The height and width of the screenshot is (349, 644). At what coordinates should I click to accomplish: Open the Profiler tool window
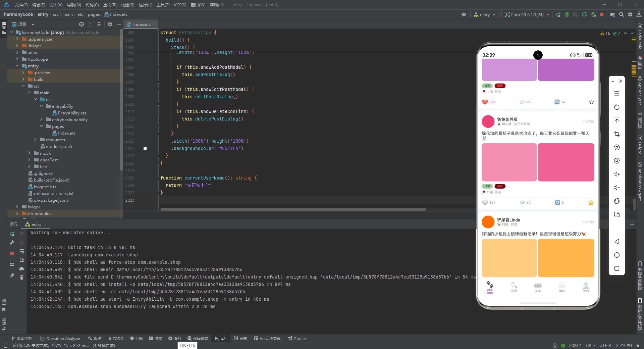point(298,339)
